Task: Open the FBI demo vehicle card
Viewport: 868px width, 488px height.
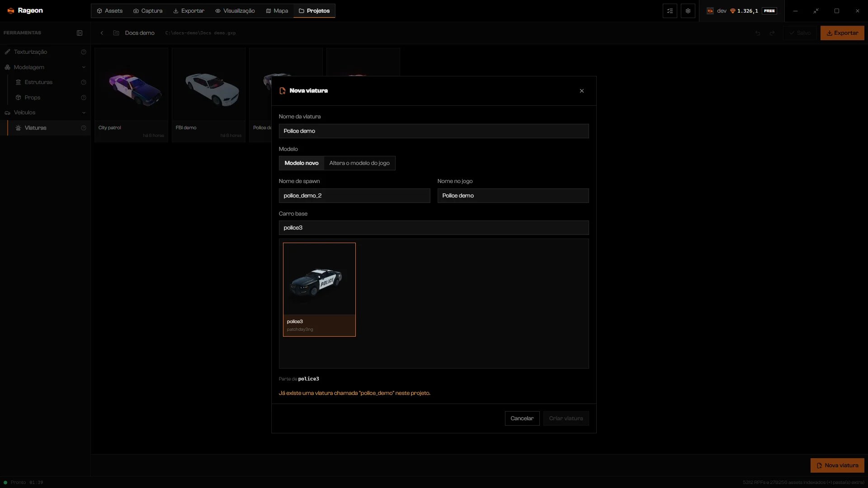Action: tap(208, 95)
